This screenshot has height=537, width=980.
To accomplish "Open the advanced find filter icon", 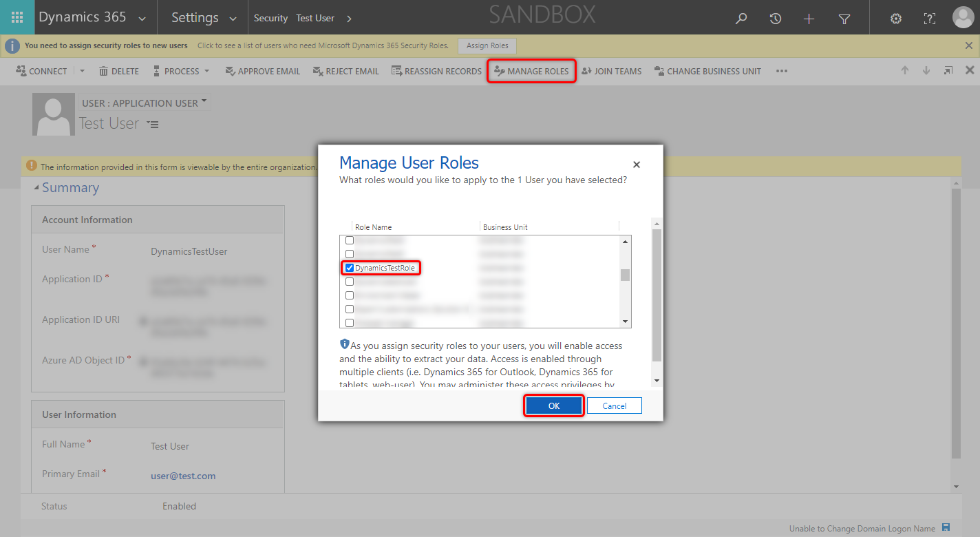I will [844, 19].
